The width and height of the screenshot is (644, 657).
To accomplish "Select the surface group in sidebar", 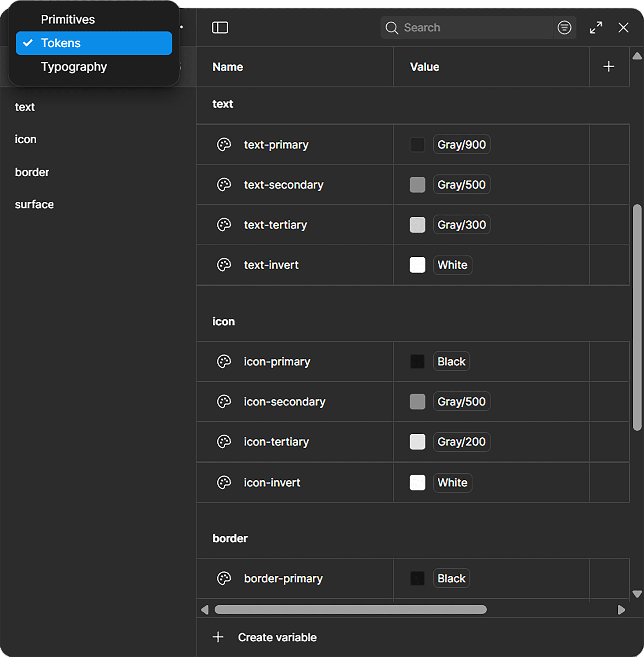I will click(x=34, y=205).
